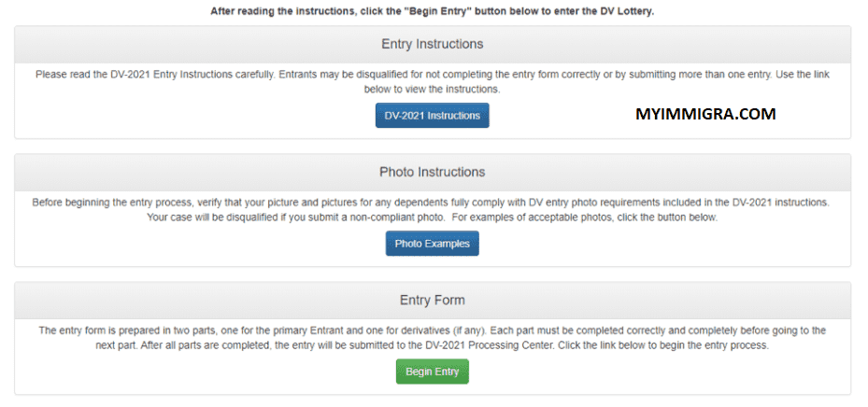Open the Photo Examples button

432,244
